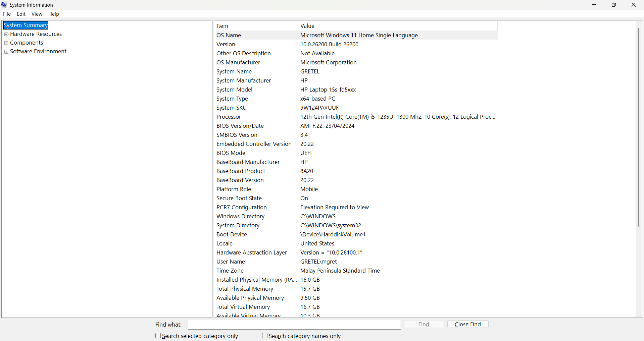Select the OS Name row

tap(356, 35)
